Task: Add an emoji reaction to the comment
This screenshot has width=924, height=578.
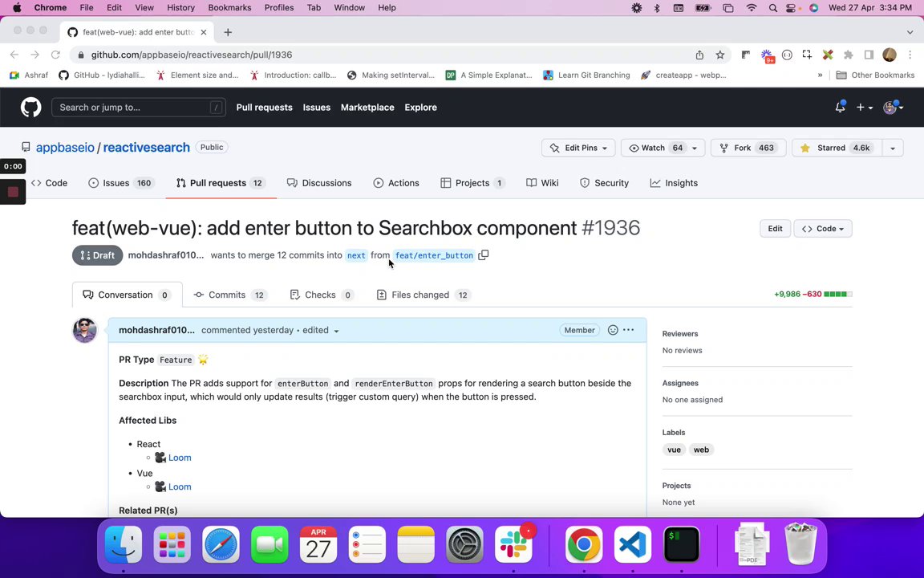Action: (x=613, y=330)
